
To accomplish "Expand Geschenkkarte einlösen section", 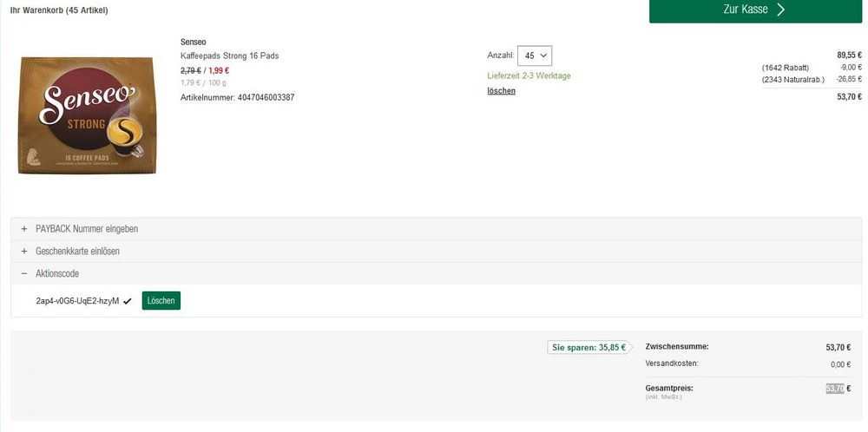I will [437, 251].
